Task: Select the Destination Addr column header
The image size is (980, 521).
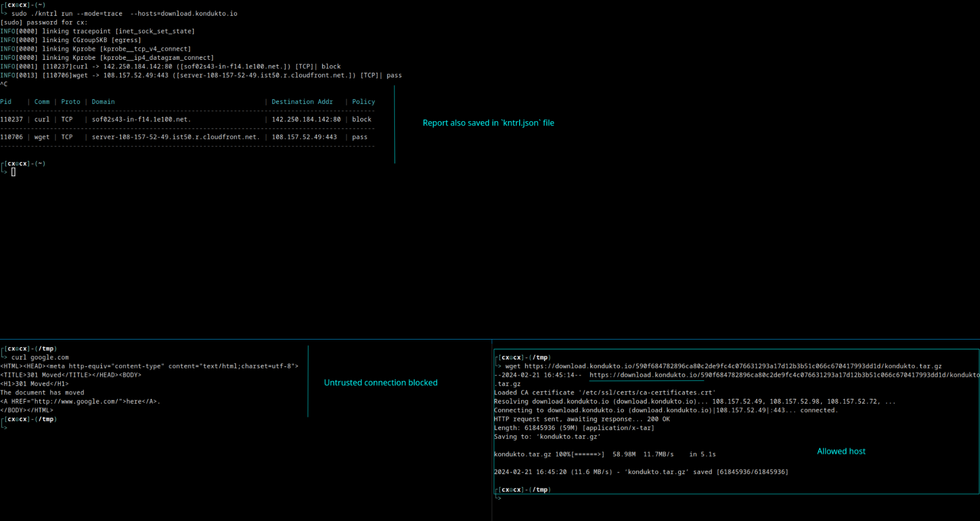Action: [302, 102]
